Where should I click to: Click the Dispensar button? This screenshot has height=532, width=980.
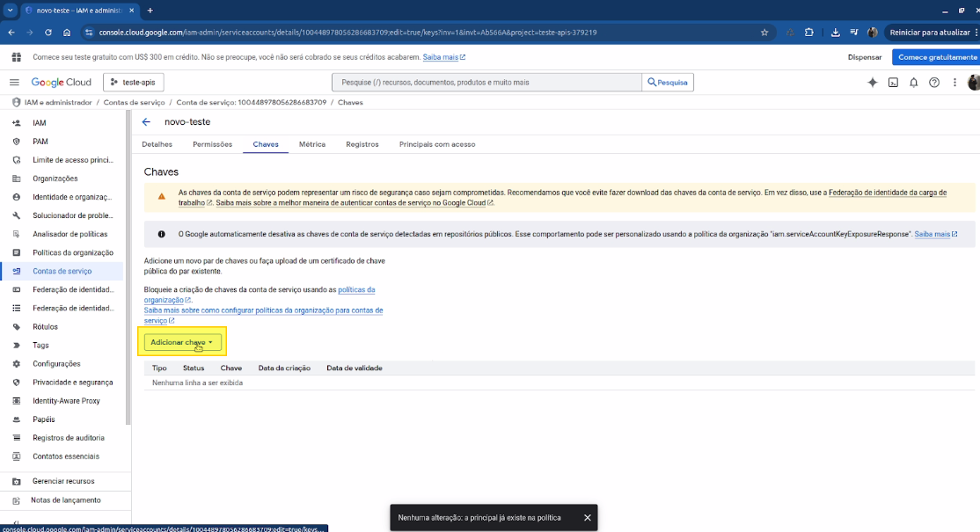(865, 57)
